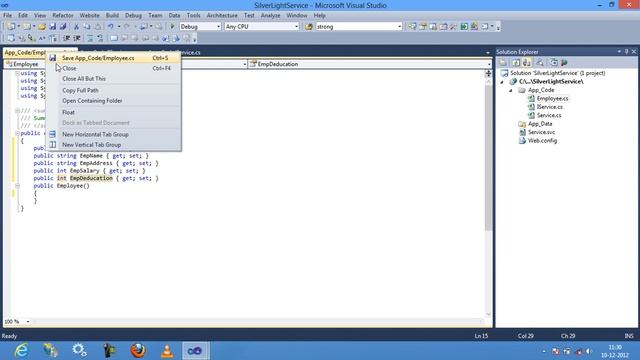Image resolution: width=640 pixels, height=360 pixels.
Task: Open the Any CPU platform dropdown
Action: click(x=296, y=27)
